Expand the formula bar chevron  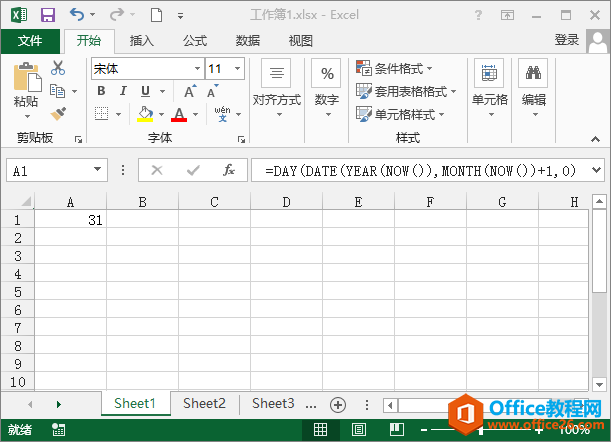(x=596, y=170)
